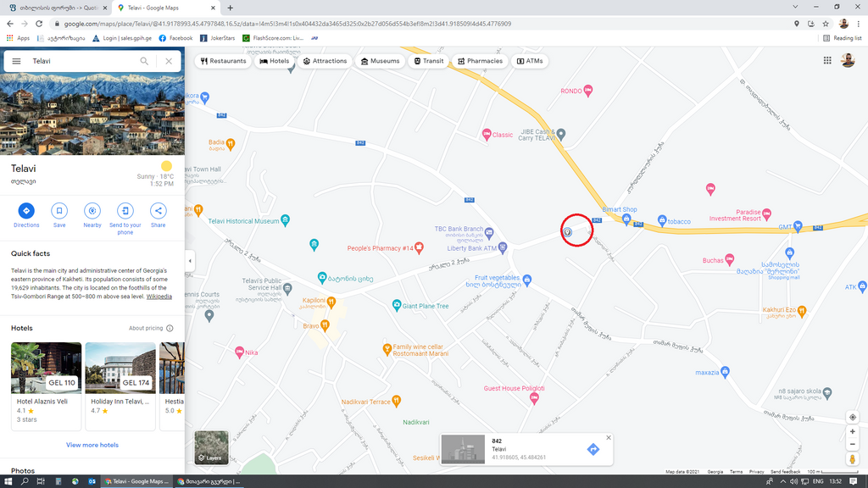Open the Google Maps hamburger menu
Viewport: 868px width, 488px height.
point(17,61)
